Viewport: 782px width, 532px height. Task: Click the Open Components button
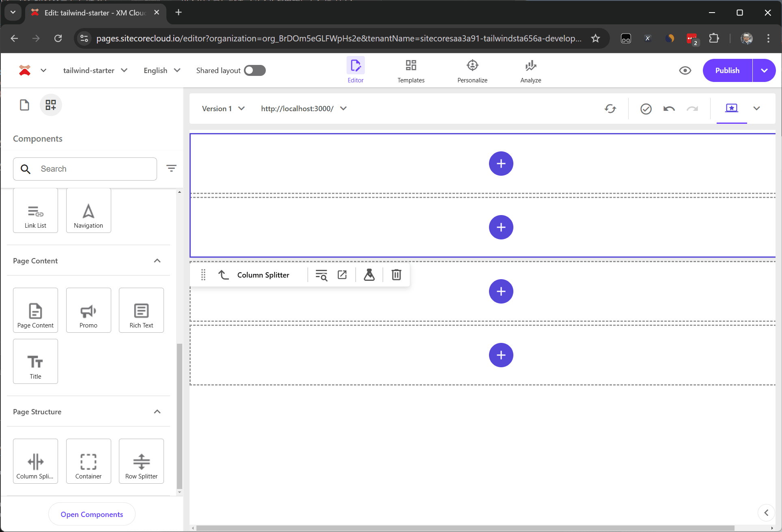pos(92,514)
